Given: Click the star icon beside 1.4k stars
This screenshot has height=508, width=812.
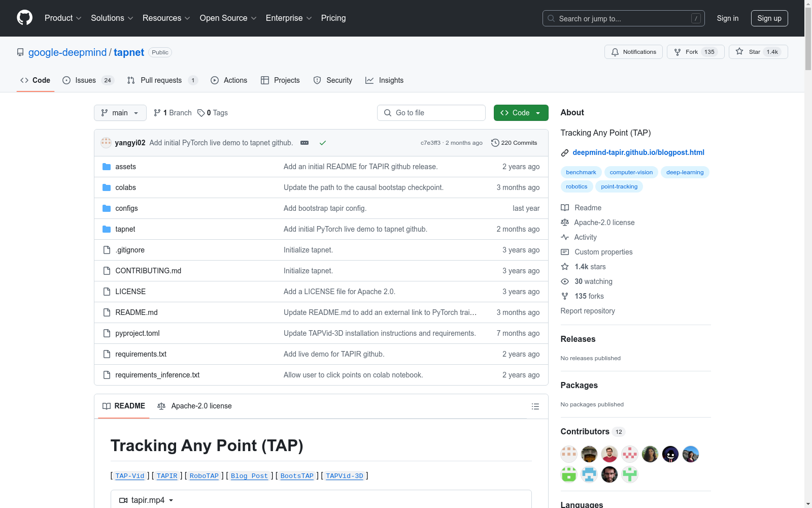Looking at the screenshot, I should [x=565, y=267].
